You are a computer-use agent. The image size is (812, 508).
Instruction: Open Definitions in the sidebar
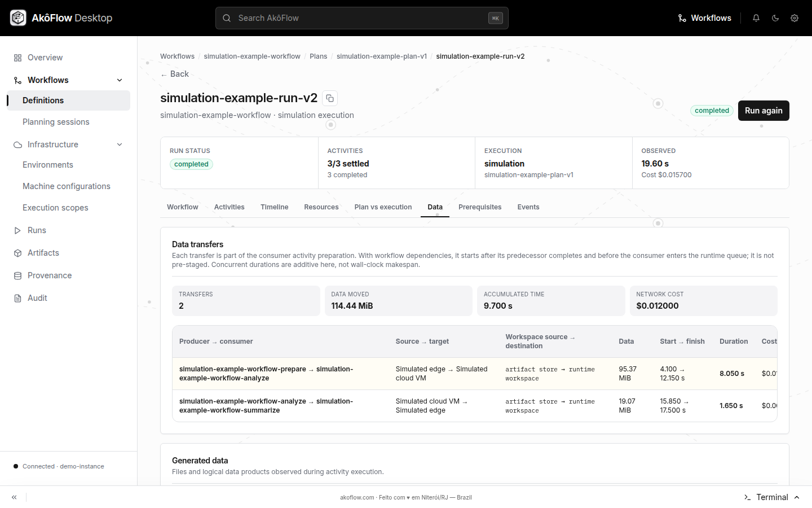pyautogui.click(x=68, y=100)
